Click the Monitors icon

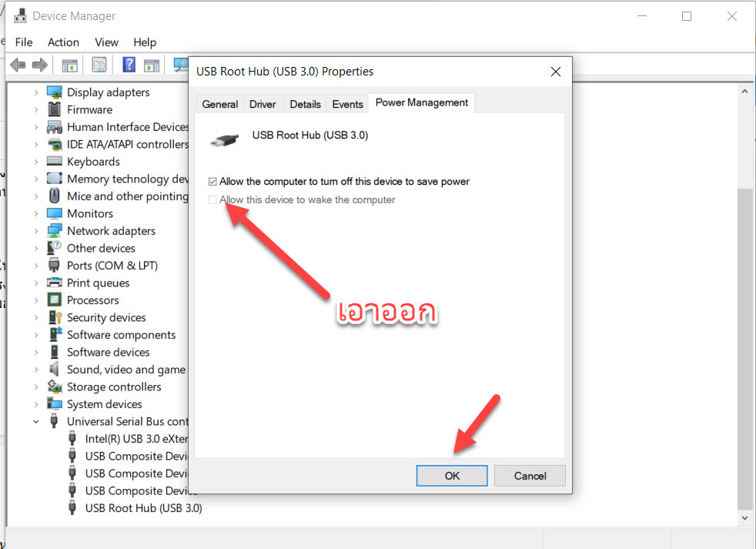click(x=55, y=213)
